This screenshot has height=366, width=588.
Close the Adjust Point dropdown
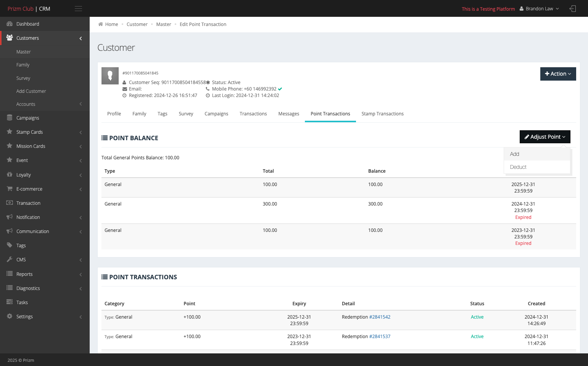pos(545,137)
